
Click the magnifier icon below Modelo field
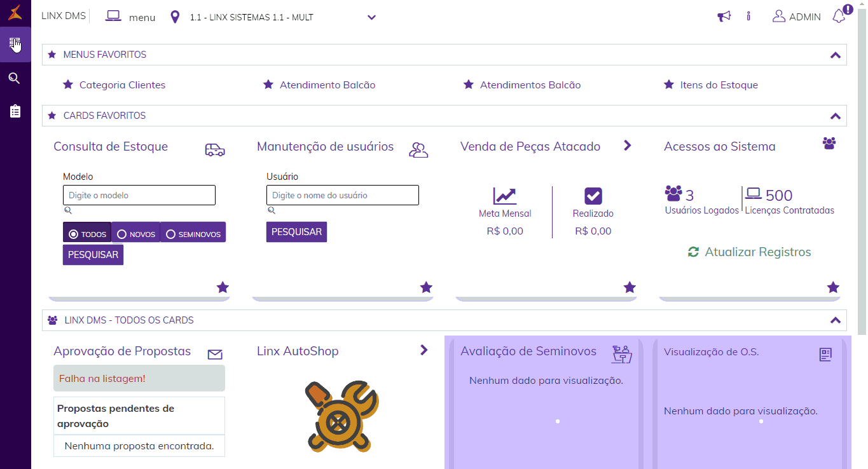(x=67, y=210)
